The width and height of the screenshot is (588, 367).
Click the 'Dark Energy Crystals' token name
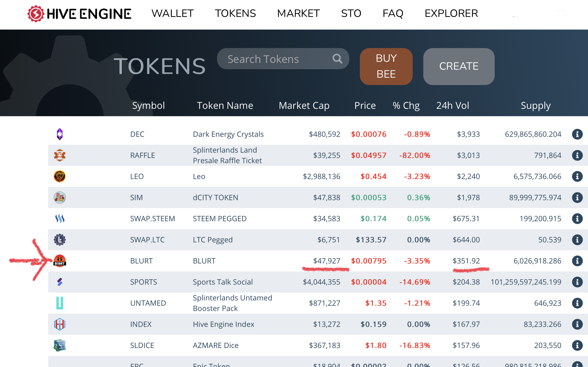(x=228, y=134)
